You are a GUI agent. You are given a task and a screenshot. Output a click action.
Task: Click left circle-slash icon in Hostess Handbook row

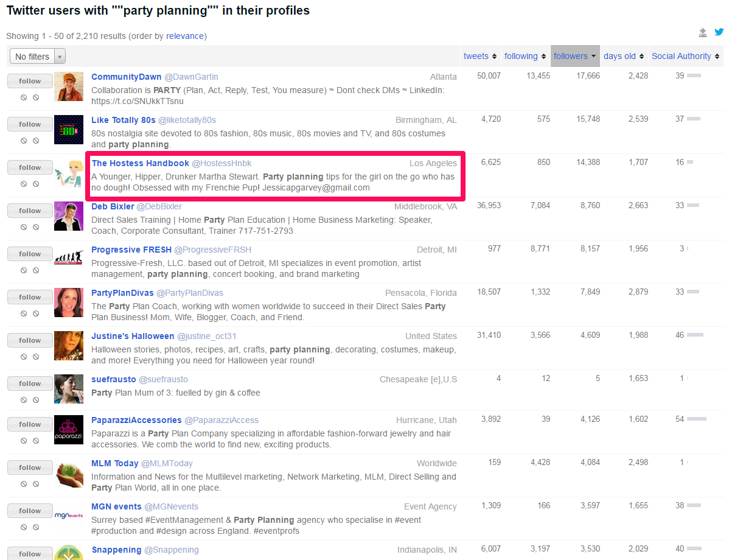[24, 184]
